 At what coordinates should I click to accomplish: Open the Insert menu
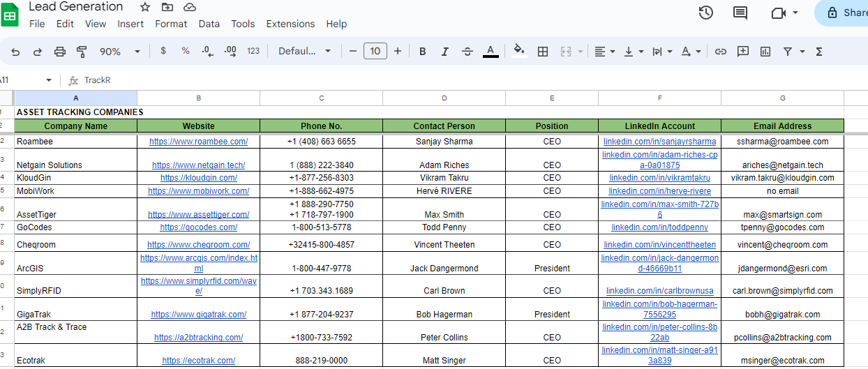click(x=130, y=24)
